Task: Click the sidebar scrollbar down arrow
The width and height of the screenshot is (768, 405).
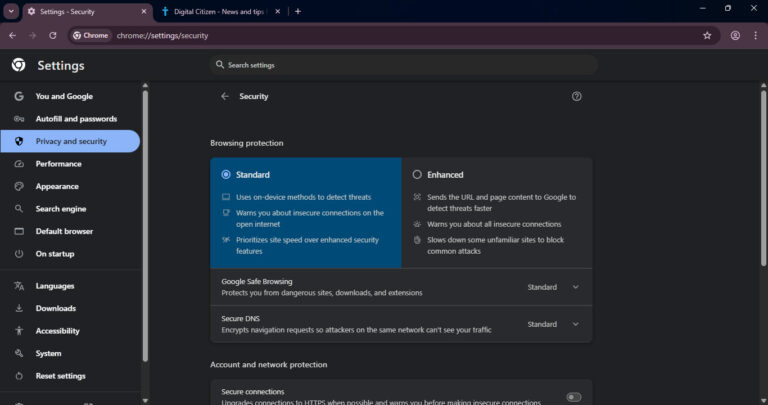Action: pos(145,401)
